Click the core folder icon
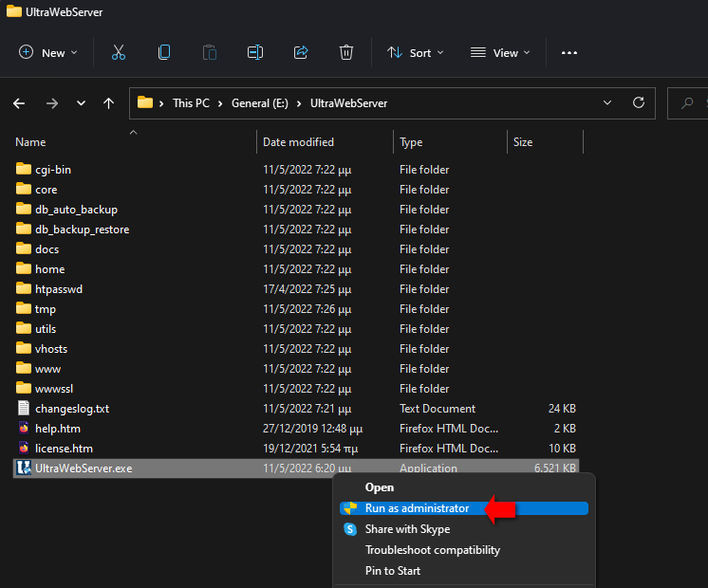The image size is (708, 588). 24,189
